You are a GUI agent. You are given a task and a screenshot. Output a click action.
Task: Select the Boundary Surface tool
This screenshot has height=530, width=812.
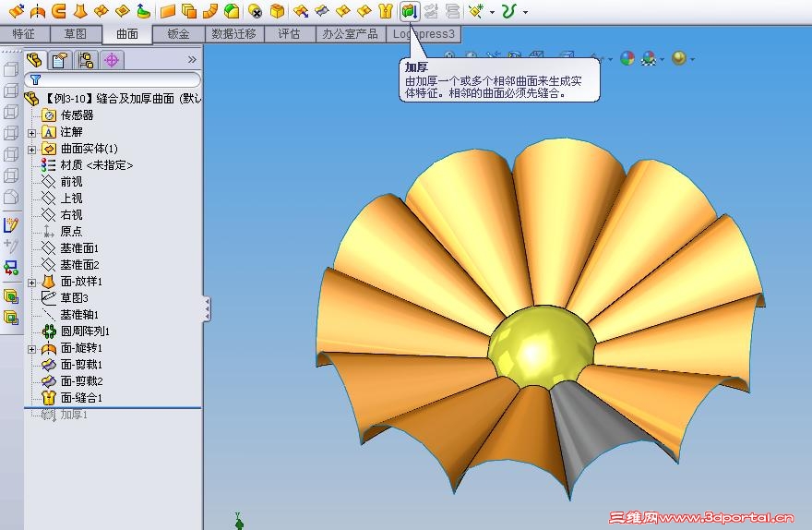101,10
